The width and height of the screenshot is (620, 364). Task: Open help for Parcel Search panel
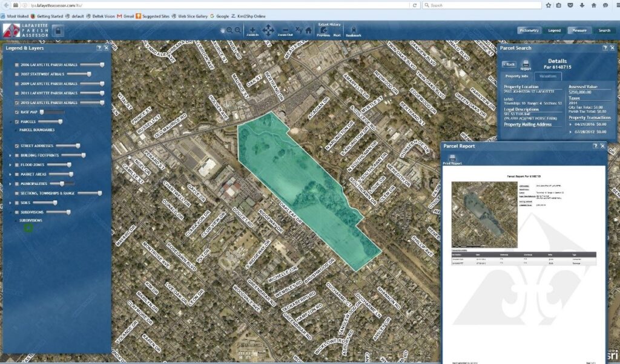[605, 48]
